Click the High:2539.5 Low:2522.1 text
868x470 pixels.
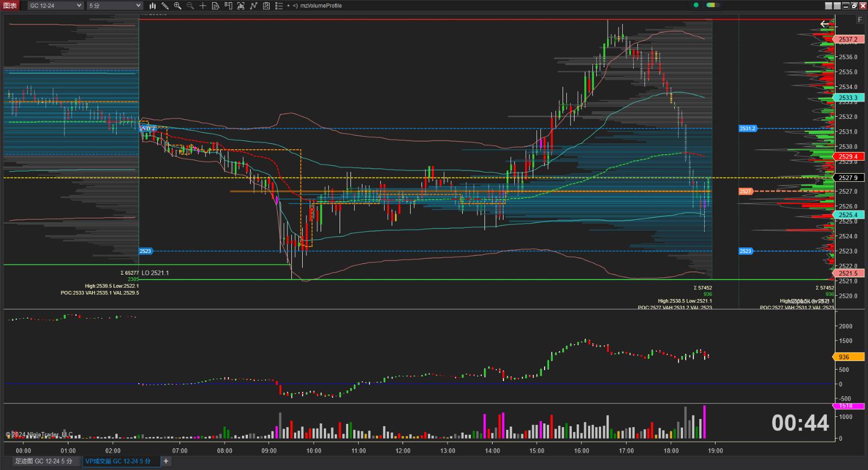click(x=112, y=286)
